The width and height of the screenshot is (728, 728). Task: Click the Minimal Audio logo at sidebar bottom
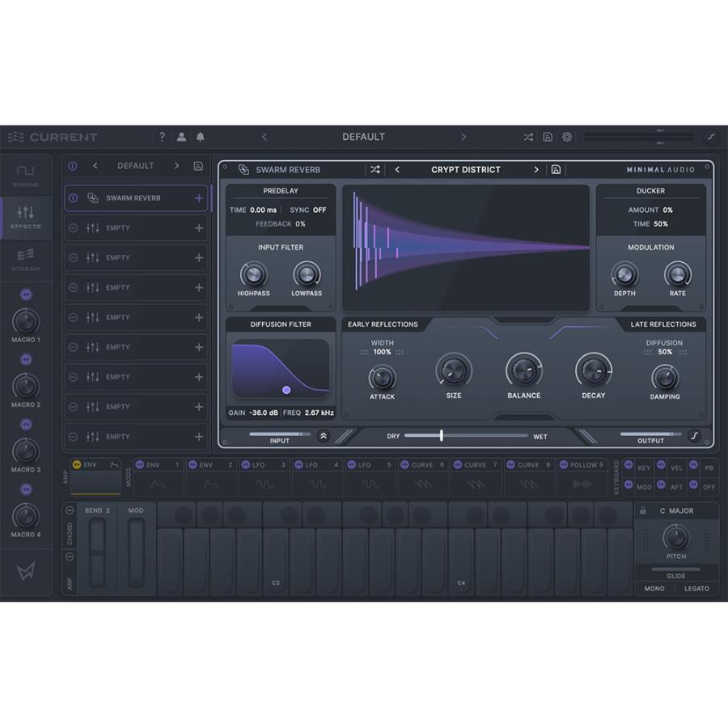click(26, 571)
